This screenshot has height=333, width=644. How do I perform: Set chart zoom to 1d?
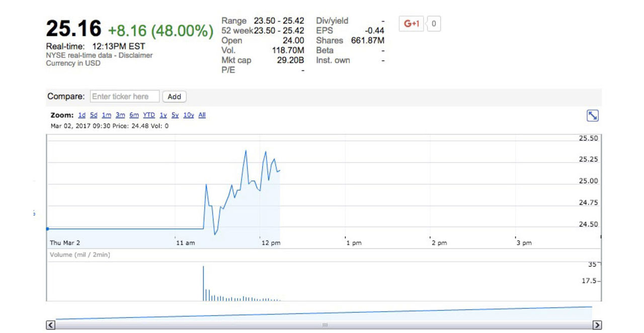coord(82,115)
